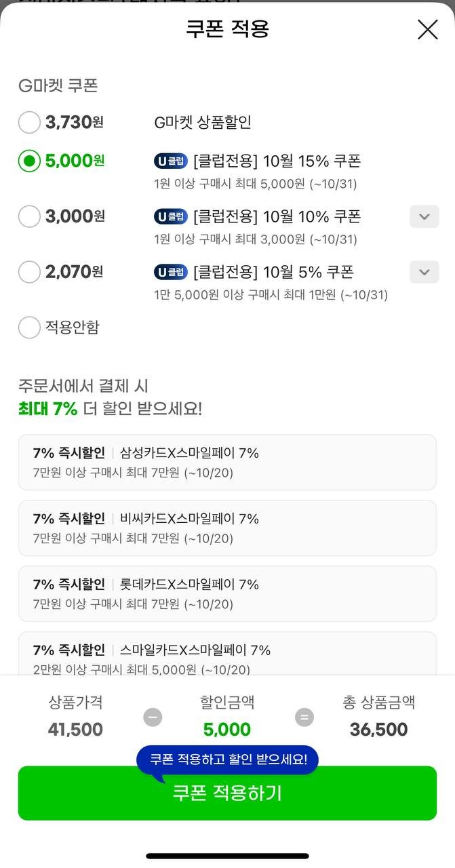Tap the 할인금액 5,000 value
This screenshot has width=455, height=868.
tap(227, 730)
